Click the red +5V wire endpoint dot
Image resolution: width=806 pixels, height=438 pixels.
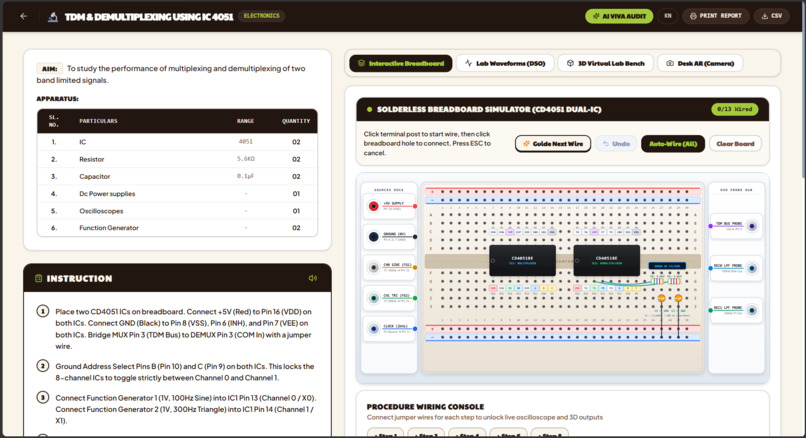tap(415, 206)
